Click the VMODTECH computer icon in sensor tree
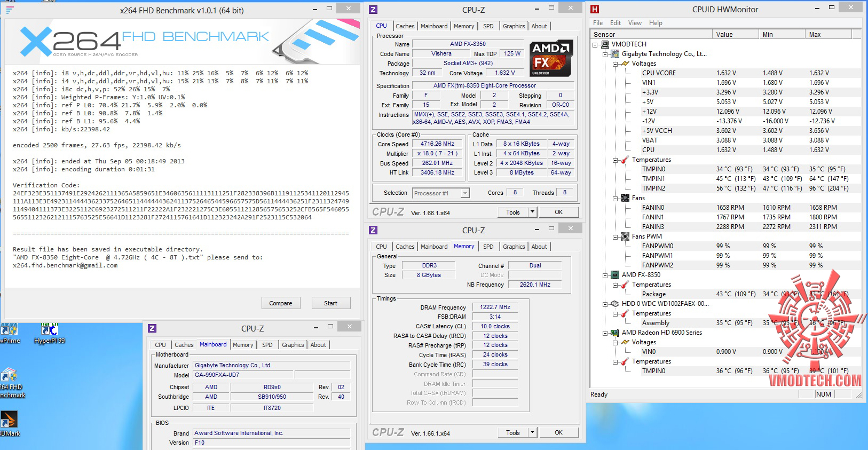The height and width of the screenshot is (450, 868). (x=605, y=44)
